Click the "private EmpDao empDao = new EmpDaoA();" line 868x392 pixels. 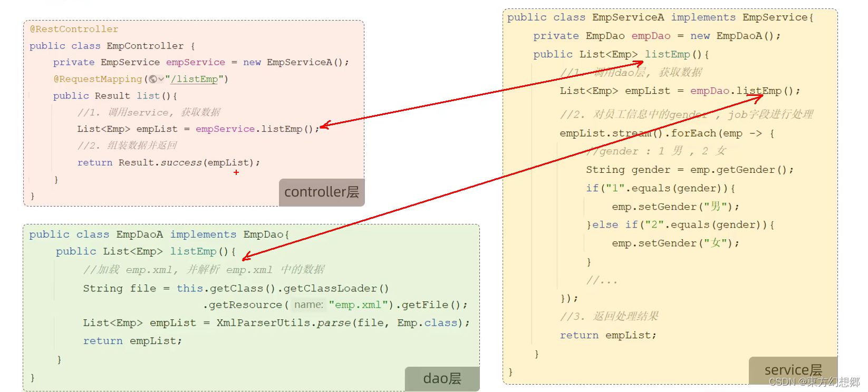tap(657, 36)
